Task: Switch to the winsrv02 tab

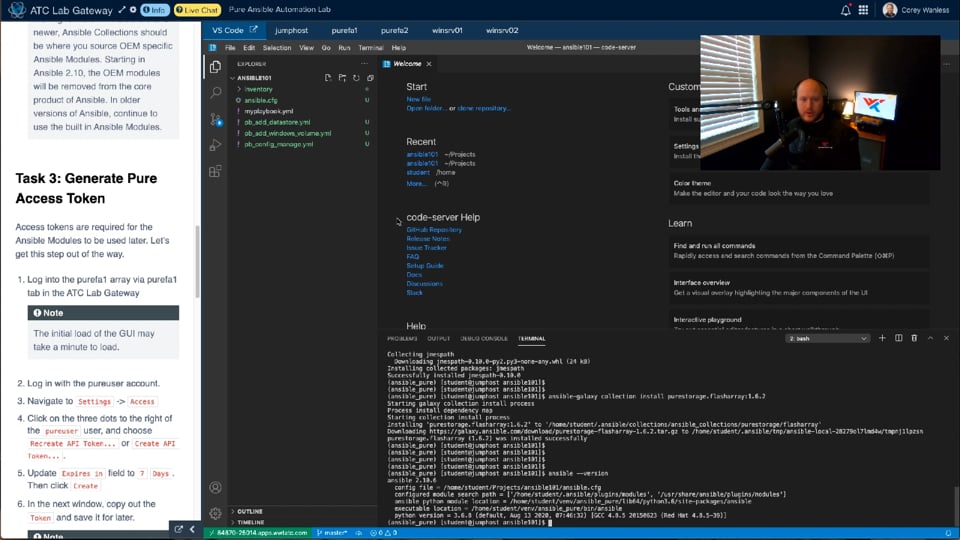Action: click(502, 30)
